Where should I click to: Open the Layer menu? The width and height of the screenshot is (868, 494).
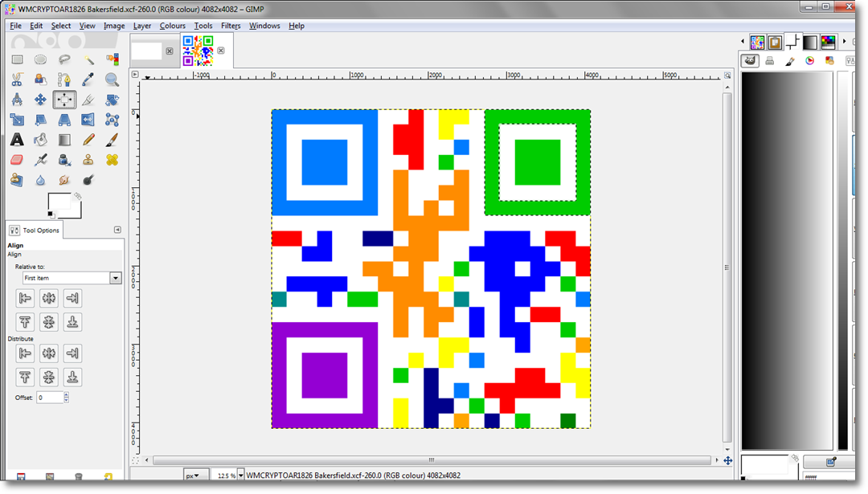[141, 26]
